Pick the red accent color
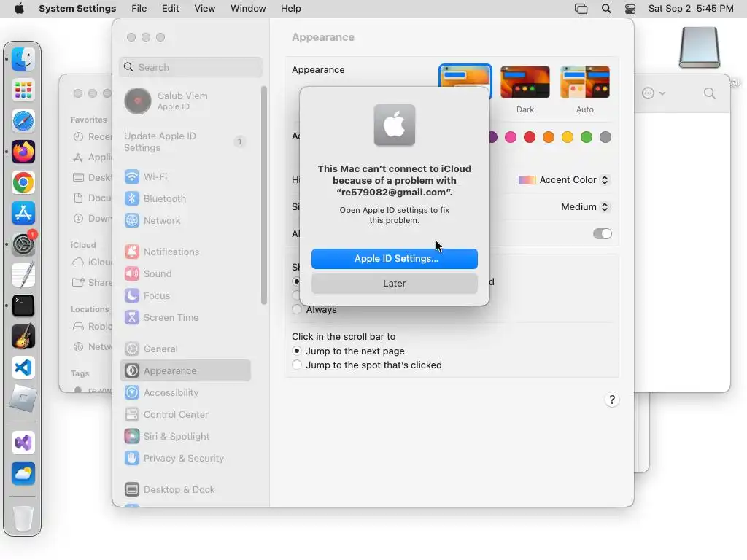This screenshot has height=560, width=747. pos(530,137)
